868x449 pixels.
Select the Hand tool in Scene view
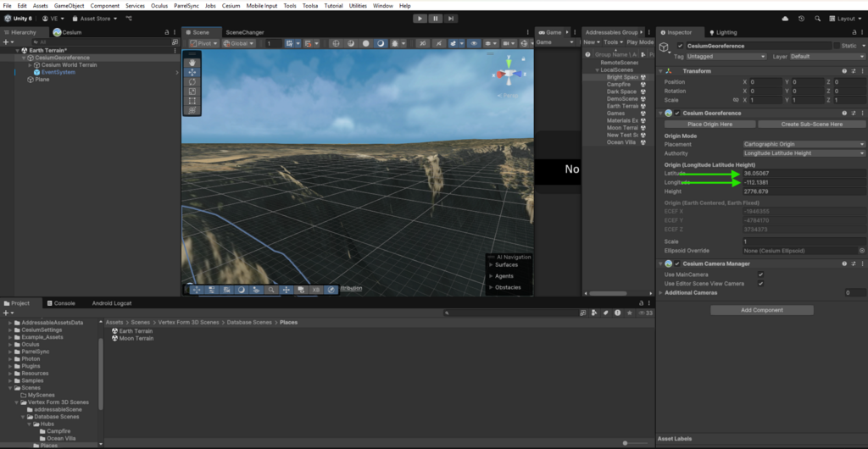tap(192, 62)
